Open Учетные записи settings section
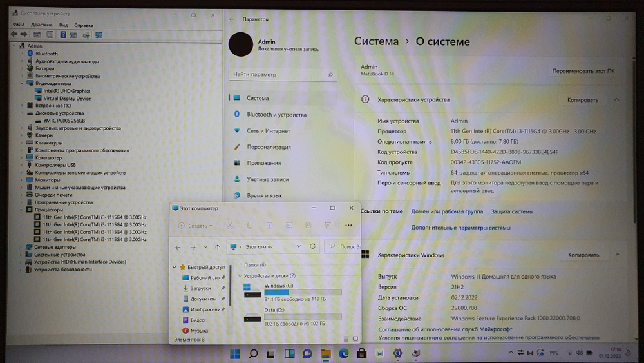 coord(283,179)
